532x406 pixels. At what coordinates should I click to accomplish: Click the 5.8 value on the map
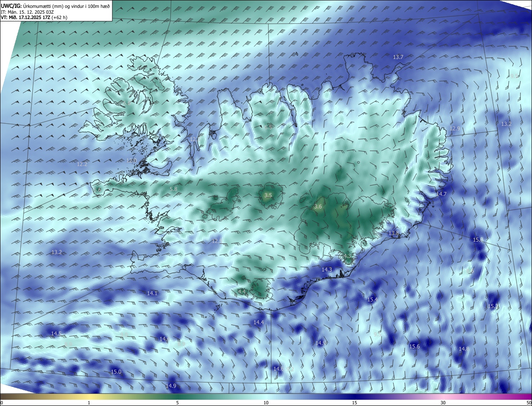(174, 189)
